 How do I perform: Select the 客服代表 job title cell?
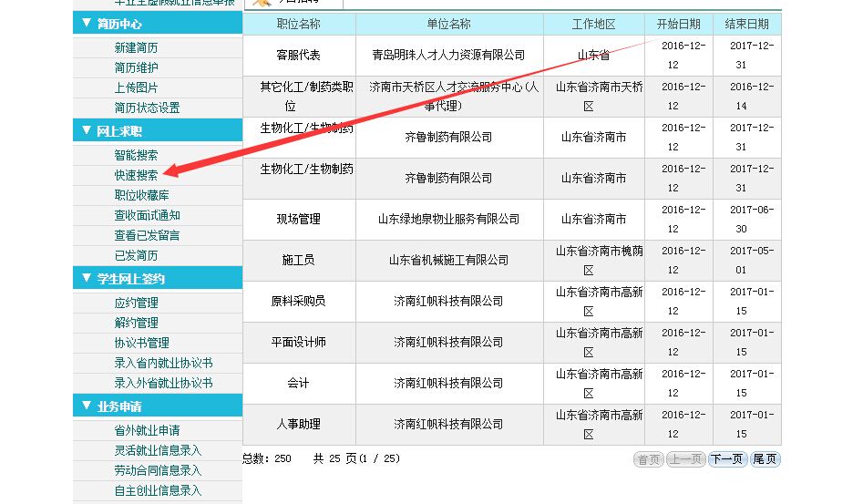pyautogui.click(x=299, y=55)
